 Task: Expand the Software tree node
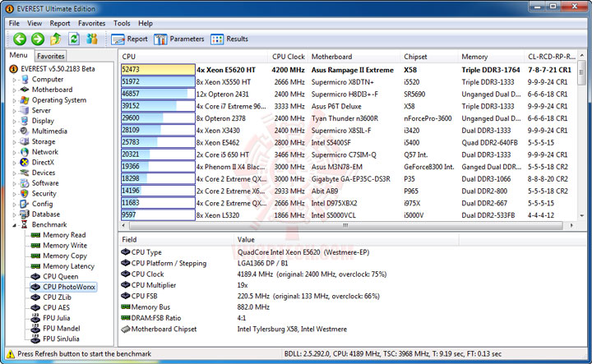pyautogui.click(x=14, y=184)
